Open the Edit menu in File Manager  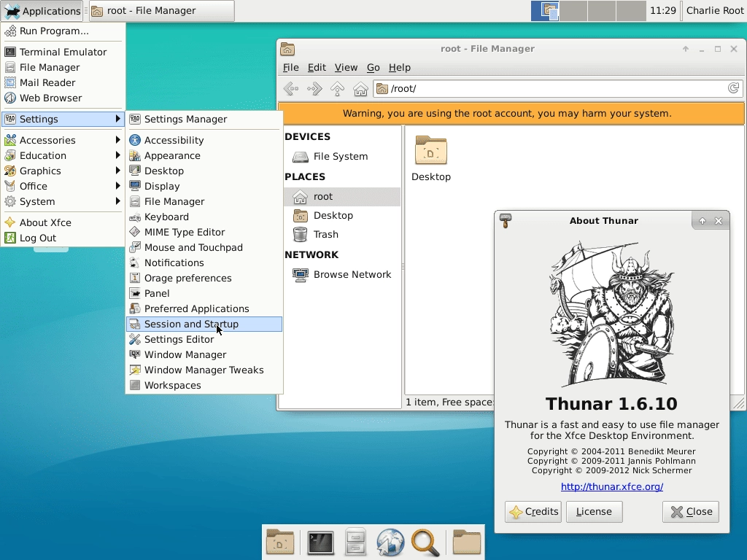point(317,68)
